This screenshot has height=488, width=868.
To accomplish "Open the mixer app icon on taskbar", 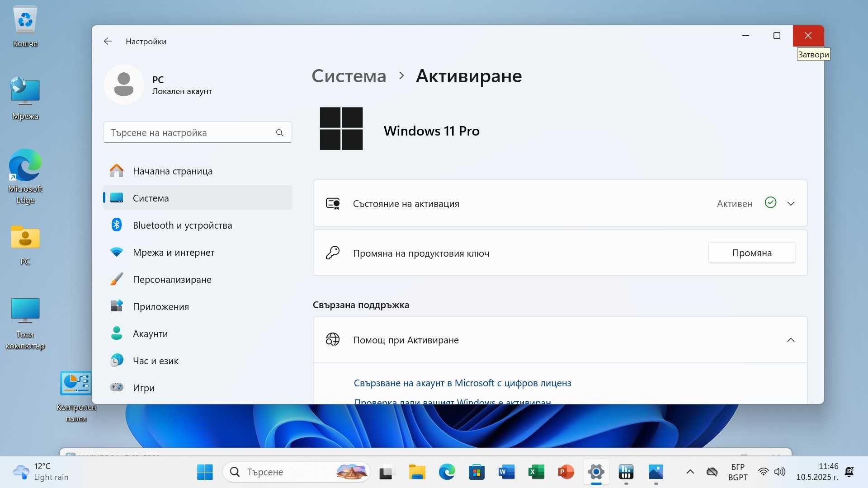I will [x=626, y=472].
